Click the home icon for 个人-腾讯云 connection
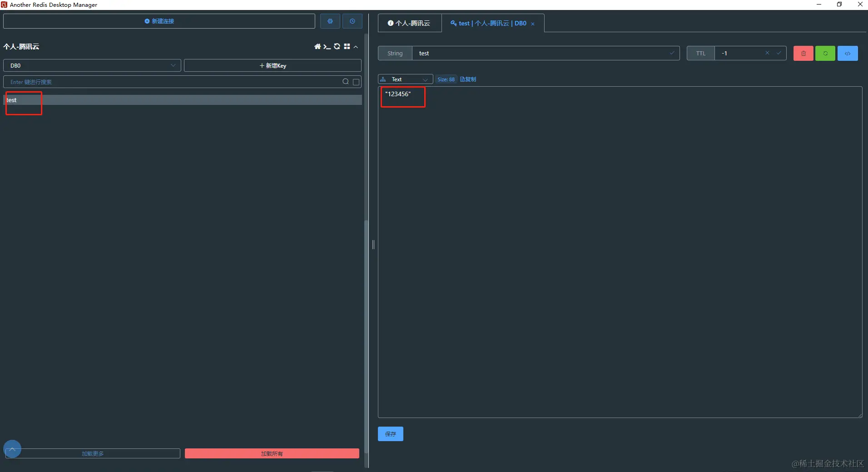Image resolution: width=868 pixels, height=472 pixels. click(x=317, y=47)
